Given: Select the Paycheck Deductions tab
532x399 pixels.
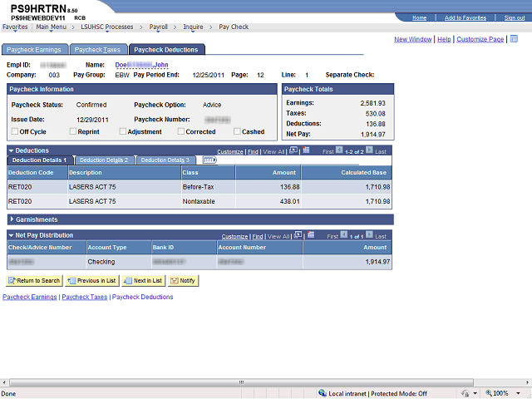Looking at the screenshot, I should pyautogui.click(x=166, y=50).
